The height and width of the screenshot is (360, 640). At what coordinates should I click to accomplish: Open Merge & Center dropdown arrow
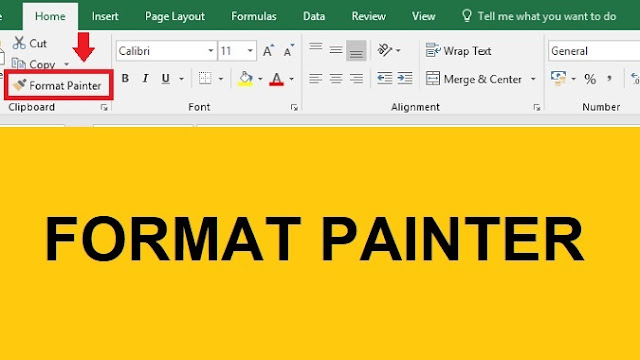533,79
